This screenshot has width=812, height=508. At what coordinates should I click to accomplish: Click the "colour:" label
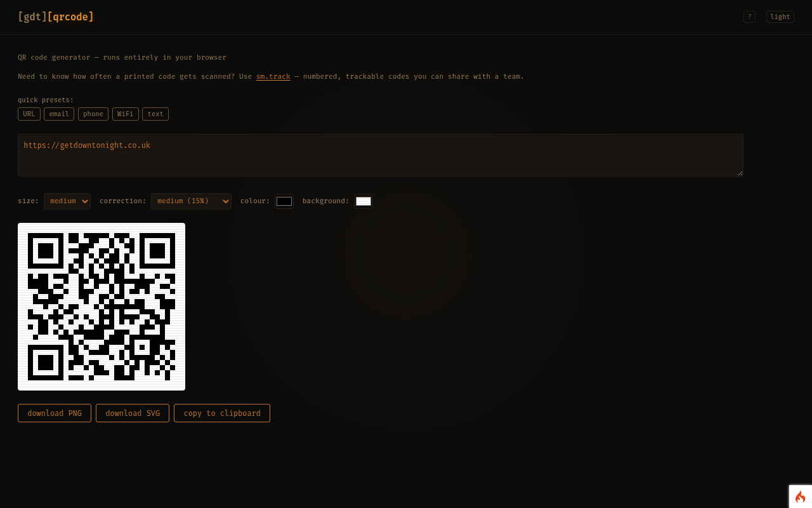(x=255, y=201)
